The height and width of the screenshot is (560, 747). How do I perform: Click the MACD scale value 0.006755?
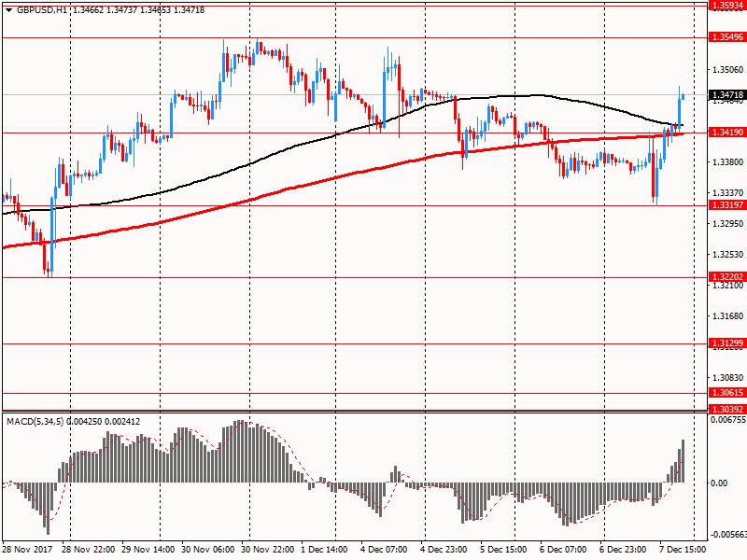[x=728, y=420]
